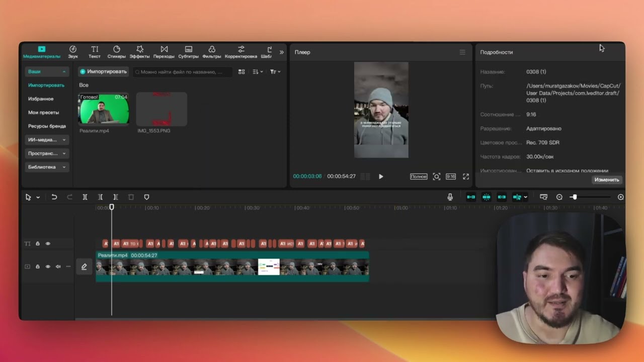Lock the main video track
This screenshot has width=644, height=362.
pyautogui.click(x=38, y=266)
